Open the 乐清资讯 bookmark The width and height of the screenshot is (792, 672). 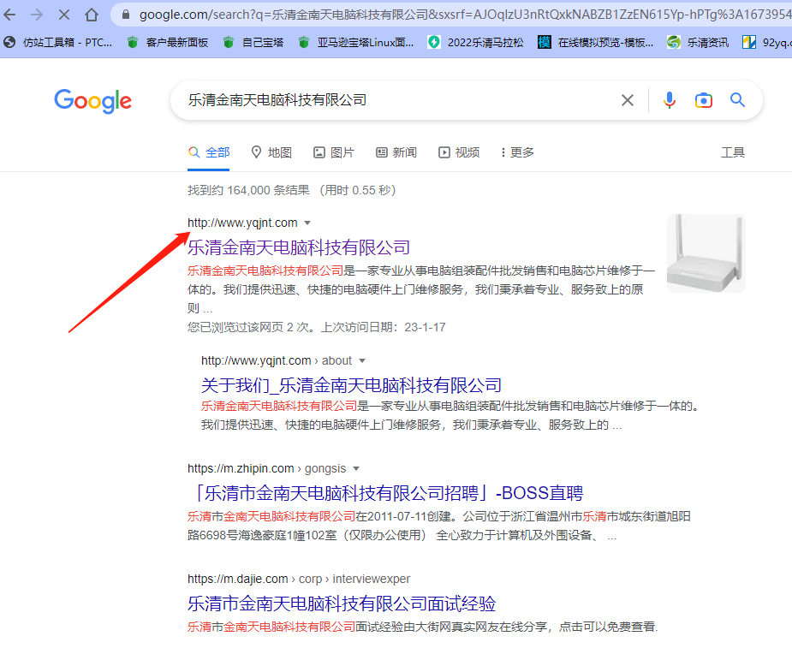(698, 43)
